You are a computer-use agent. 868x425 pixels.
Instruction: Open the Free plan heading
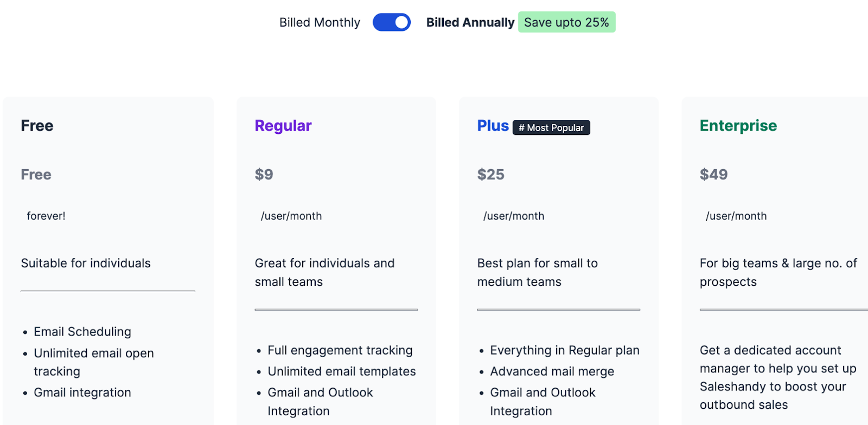pyautogui.click(x=37, y=126)
